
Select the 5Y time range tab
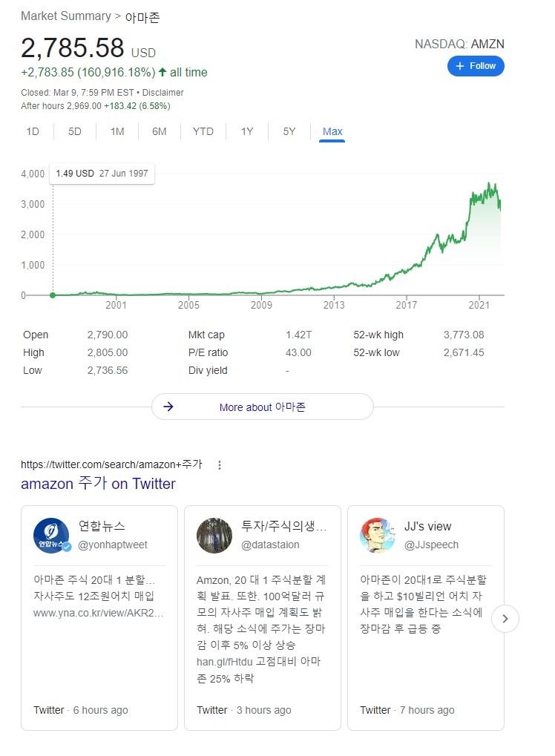click(289, 131)
